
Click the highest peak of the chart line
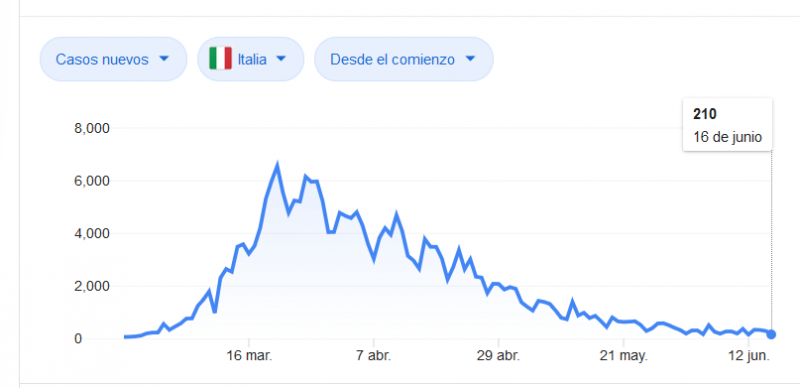click(277, 165)
